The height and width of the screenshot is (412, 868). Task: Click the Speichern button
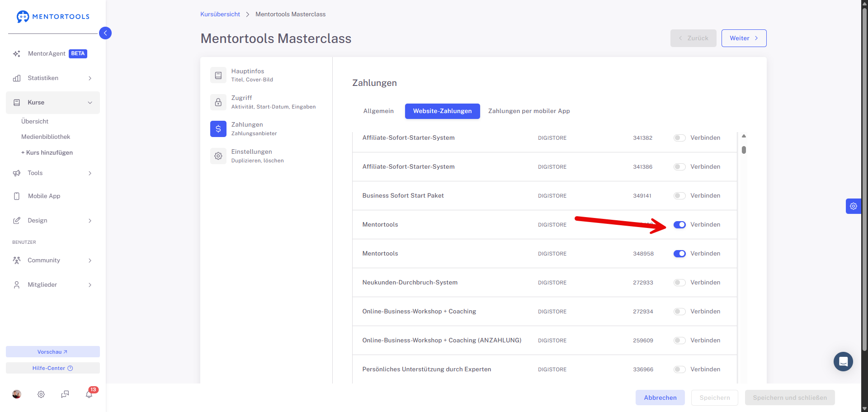point(715,398)
